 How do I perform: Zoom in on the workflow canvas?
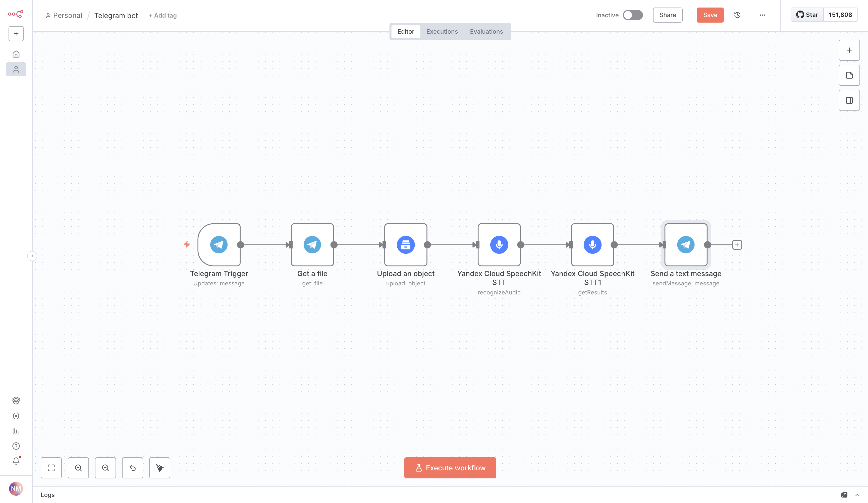click(78, 468)
